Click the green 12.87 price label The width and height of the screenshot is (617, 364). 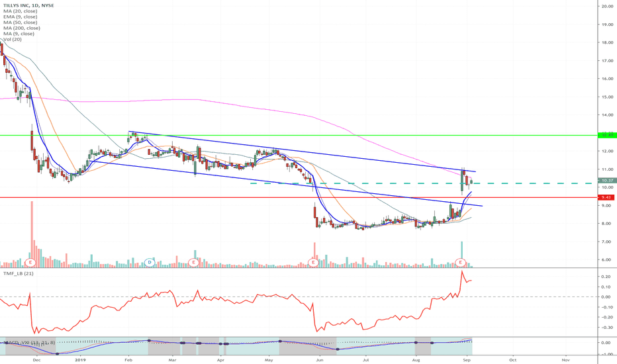coord(606,136)
